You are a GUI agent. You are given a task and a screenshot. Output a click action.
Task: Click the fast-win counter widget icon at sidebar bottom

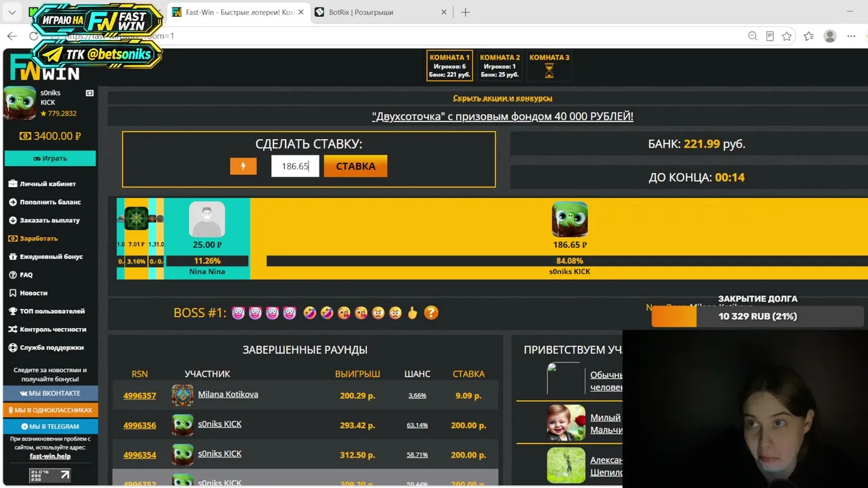pyautogui.click(x=50, y=475)
